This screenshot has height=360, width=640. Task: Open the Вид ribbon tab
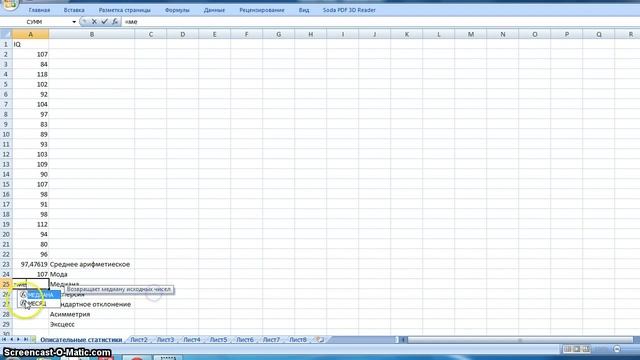(x=304, y=10)
